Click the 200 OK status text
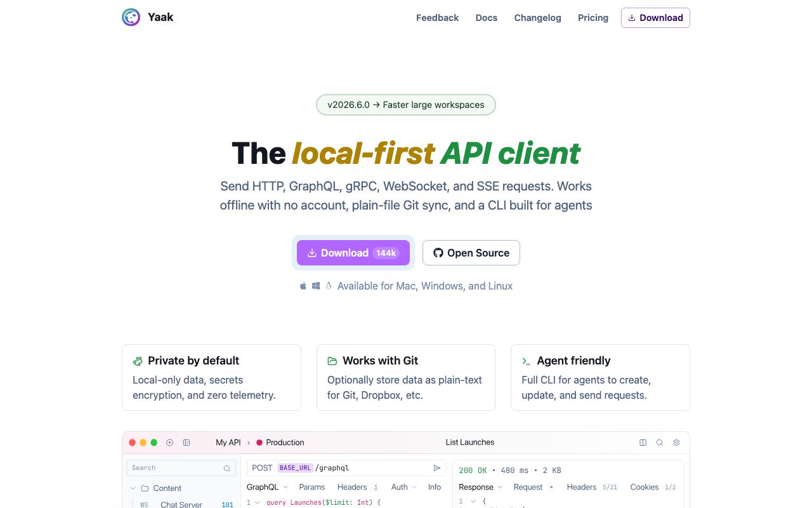This screenshot has height=508, width=812. point(474,471)
